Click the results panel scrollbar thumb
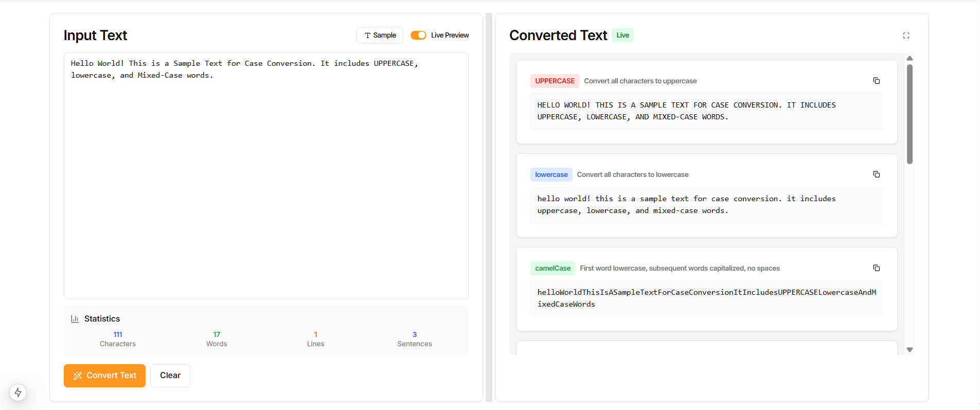Image resolution: width=980 pixels, height=410 pixels. (910, 114)
